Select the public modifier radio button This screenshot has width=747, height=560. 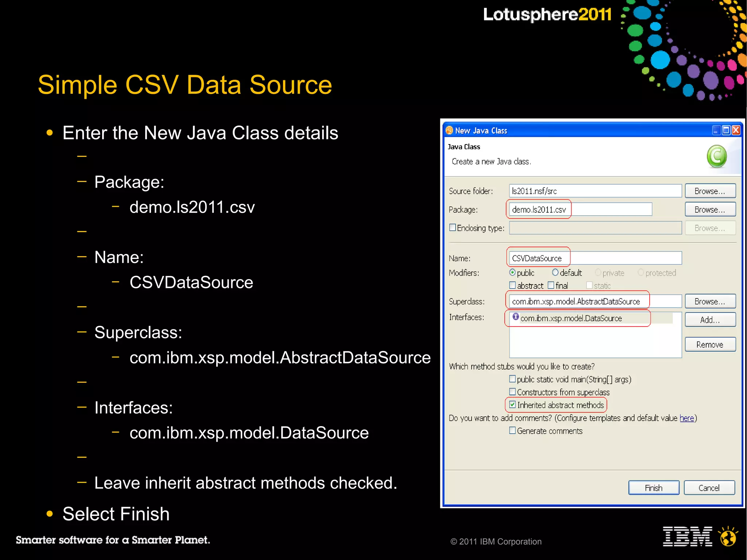pos(512,273)
